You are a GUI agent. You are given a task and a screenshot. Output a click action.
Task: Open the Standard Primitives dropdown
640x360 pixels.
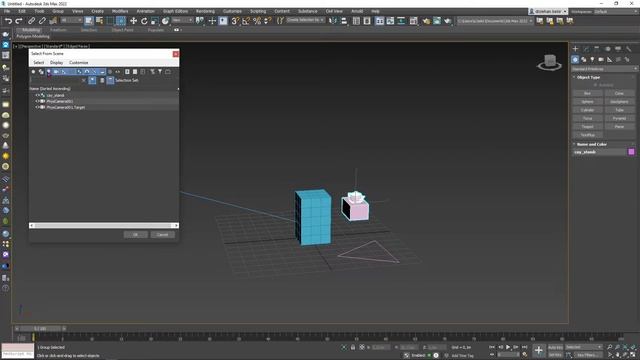[604, 69]
